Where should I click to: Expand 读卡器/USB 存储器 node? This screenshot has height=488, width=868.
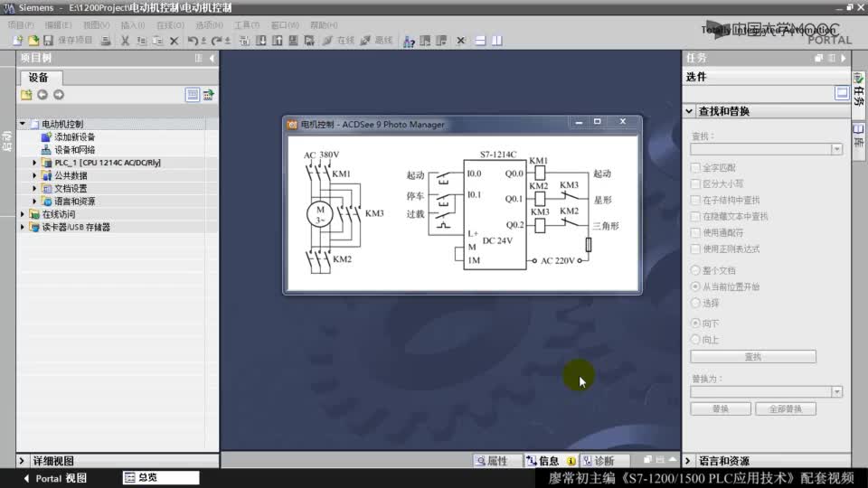(22, 228)
